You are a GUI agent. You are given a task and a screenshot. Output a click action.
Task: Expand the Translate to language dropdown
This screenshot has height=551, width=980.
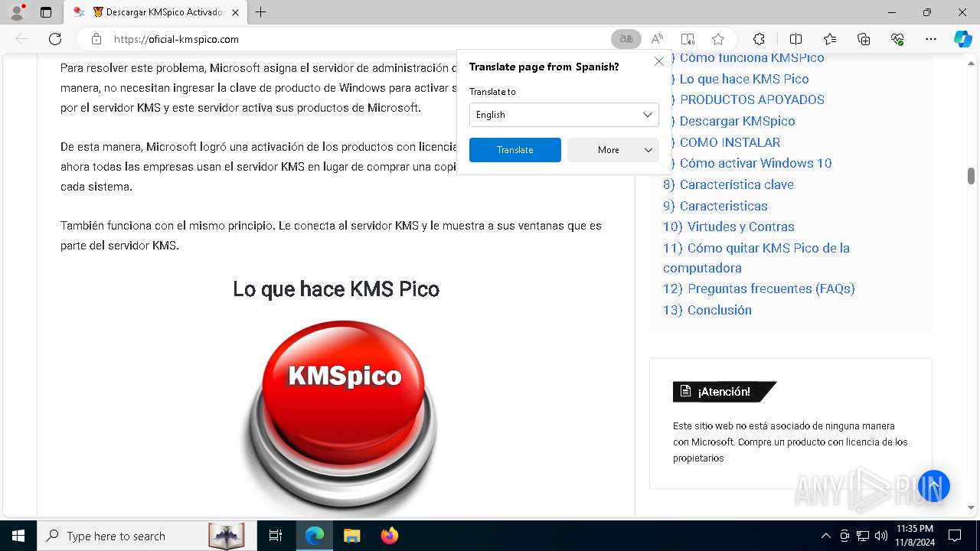564,115
